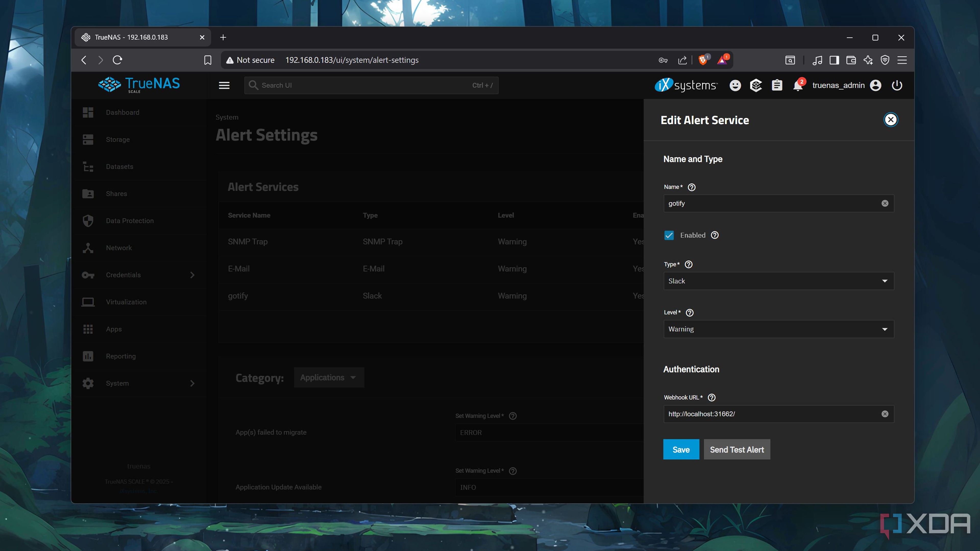Reload the browser page

click(x=117, y=60)
